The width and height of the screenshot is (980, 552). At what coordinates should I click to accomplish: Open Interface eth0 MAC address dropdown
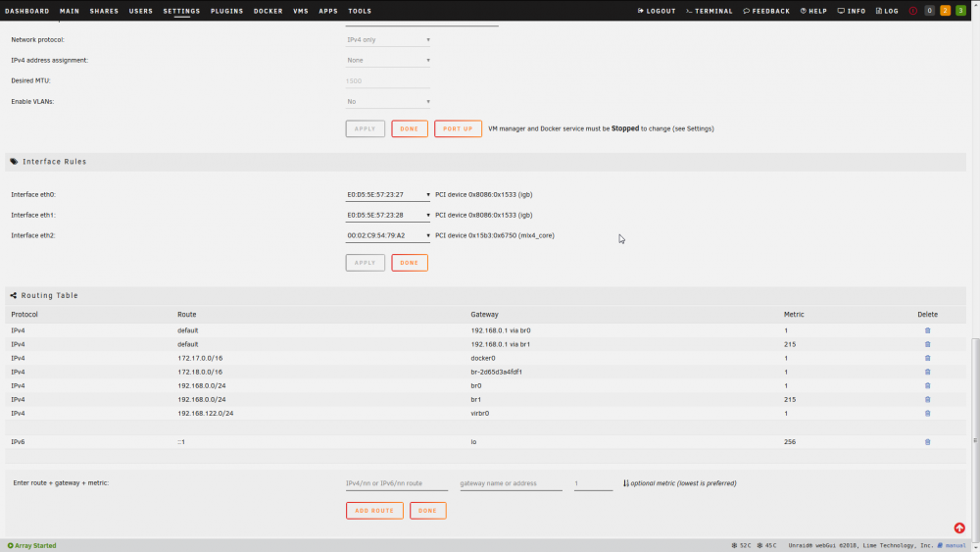387,194
